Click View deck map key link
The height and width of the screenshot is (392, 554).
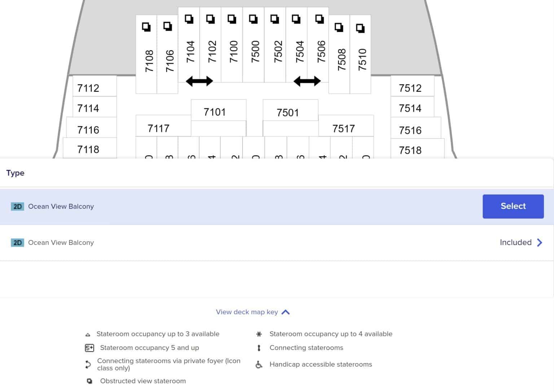(247, 312)
